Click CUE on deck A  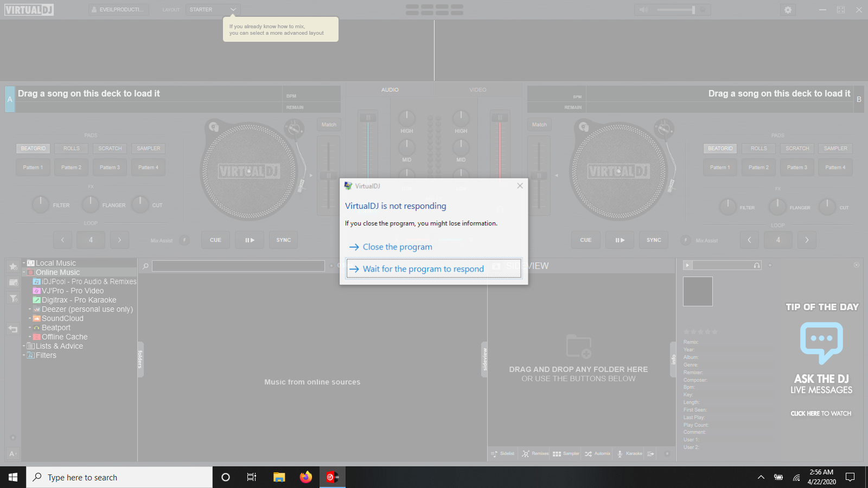215,240
